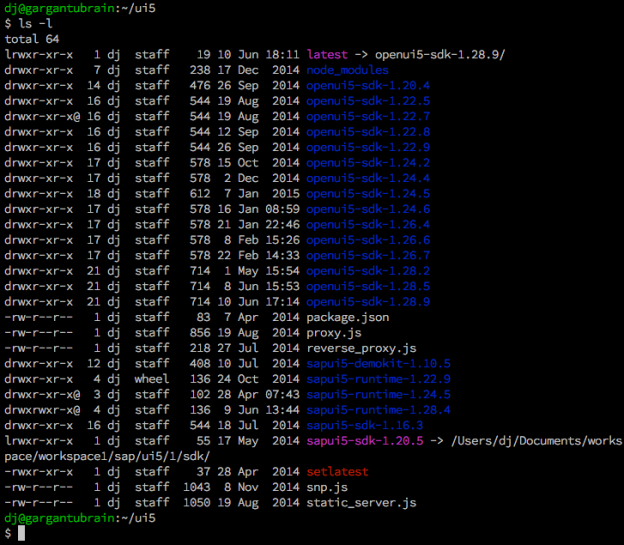
Task: Click the snp.js file name
Action: coord(327,487)
